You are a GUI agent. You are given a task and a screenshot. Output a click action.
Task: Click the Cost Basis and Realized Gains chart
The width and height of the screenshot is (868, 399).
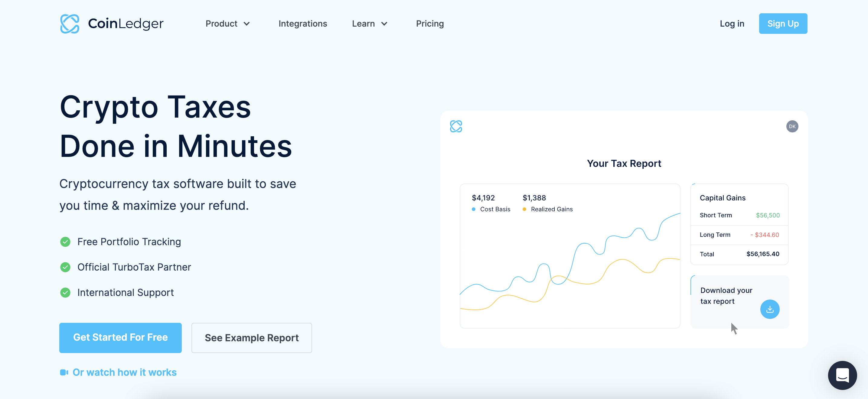pyautogui.click(x=570, y=256)
